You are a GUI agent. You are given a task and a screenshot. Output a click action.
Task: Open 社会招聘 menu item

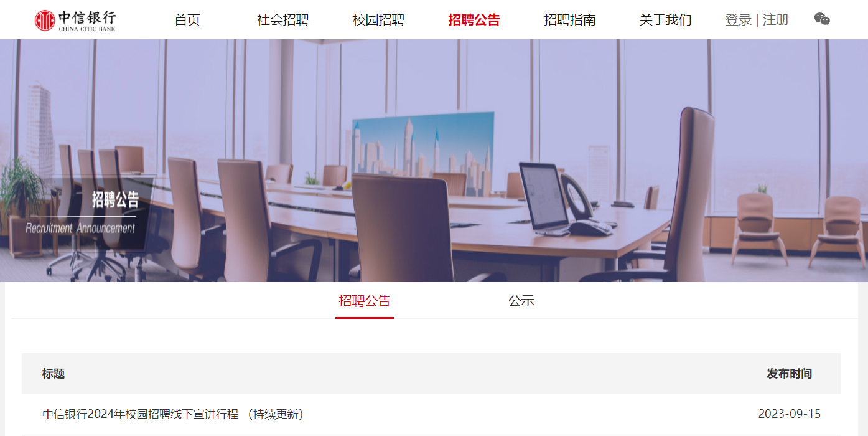coord(283,20)
